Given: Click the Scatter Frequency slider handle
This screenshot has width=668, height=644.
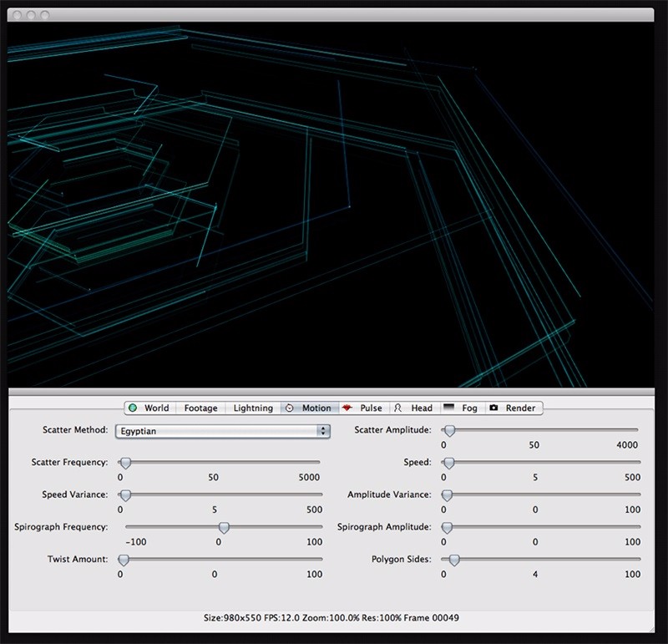Looking at the screenshot, I should 125,463.
